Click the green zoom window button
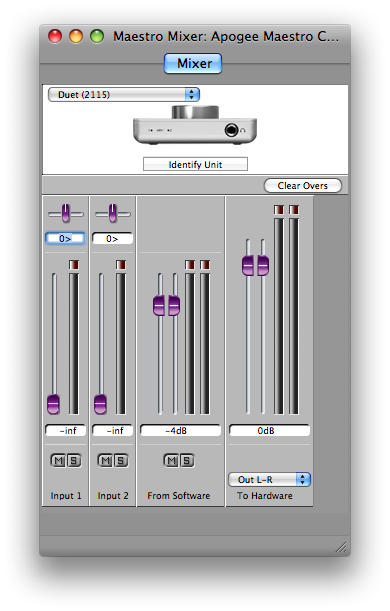Image resolution: width=390 pixels, height=611 pixels. [x=97, y=36]
